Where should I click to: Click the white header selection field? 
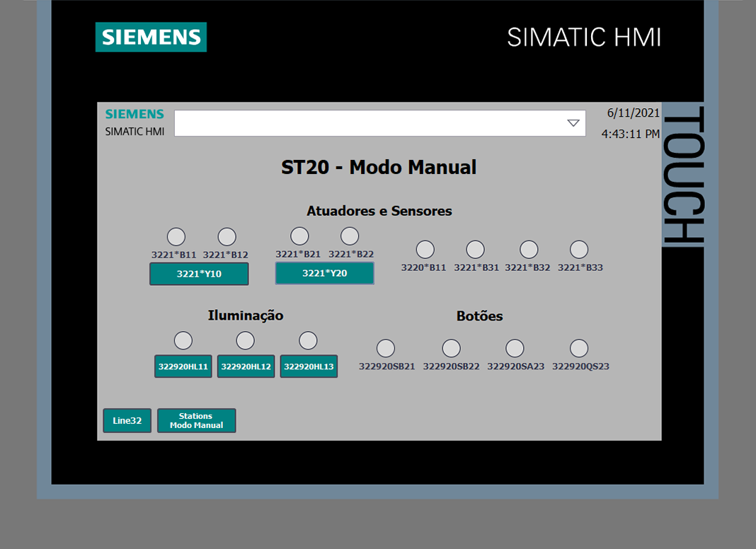click(380, 123)
